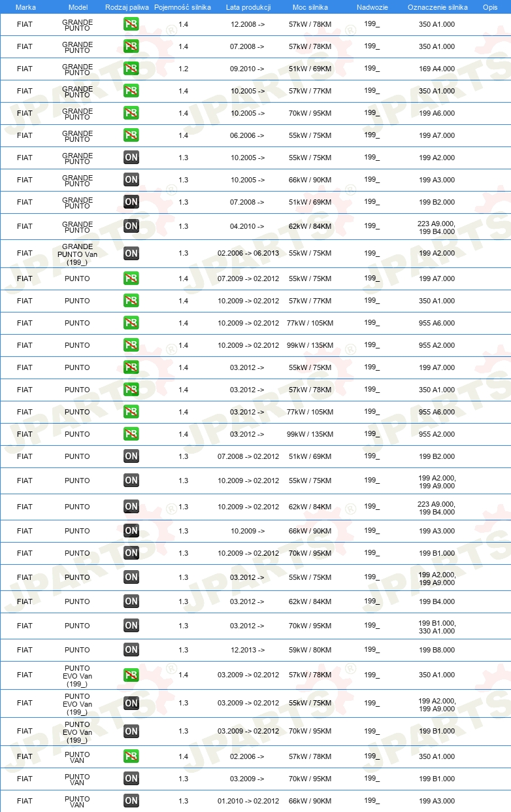Viewport: 511px width, 812px height.
Task: Click the 12.2008 -> production date cell
Action: (x=248, y=24)
